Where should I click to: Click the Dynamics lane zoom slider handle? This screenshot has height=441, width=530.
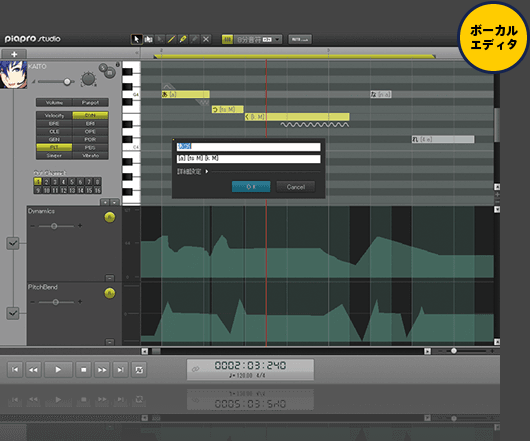point(54,226)
